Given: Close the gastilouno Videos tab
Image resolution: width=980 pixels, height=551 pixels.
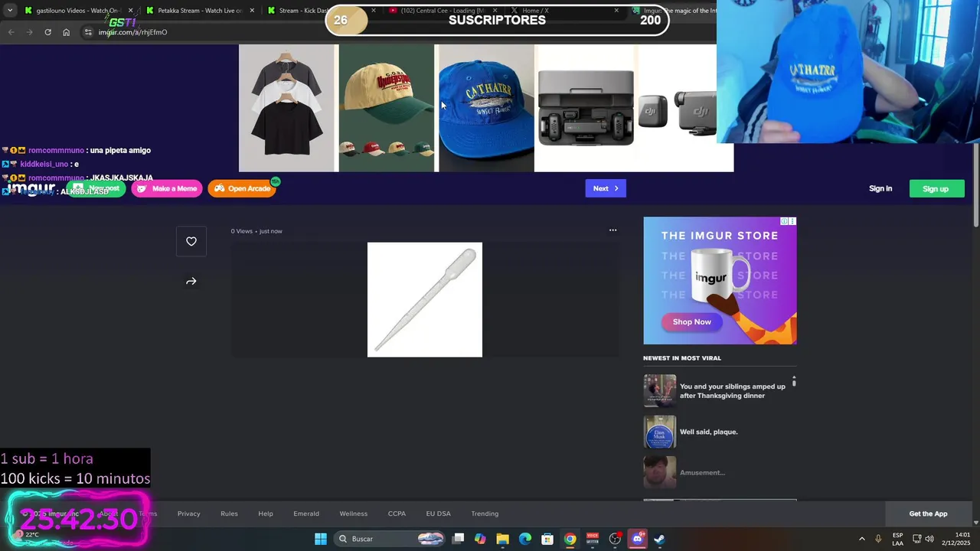Looking at the screenshot, I should coord(130,11).
